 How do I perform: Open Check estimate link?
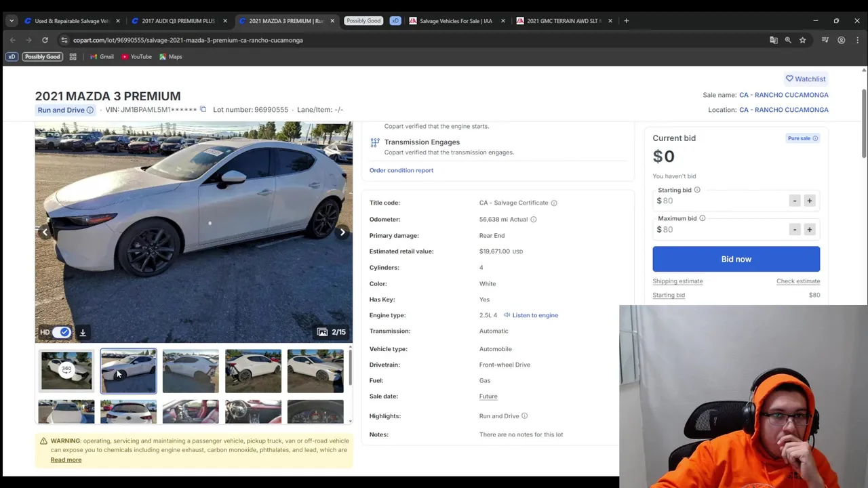point(798,281)
